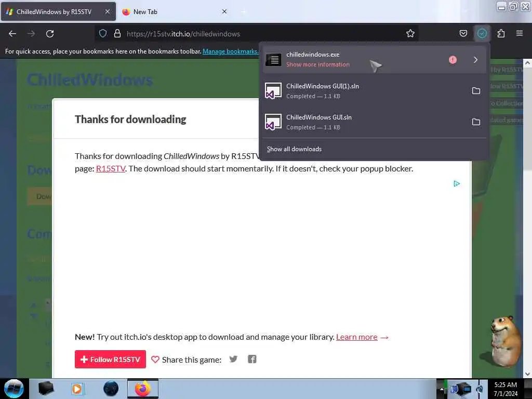This screenshot has height=399, width=532.
Task: Click the dark globe taskbar icon
Action: point(111,389)
